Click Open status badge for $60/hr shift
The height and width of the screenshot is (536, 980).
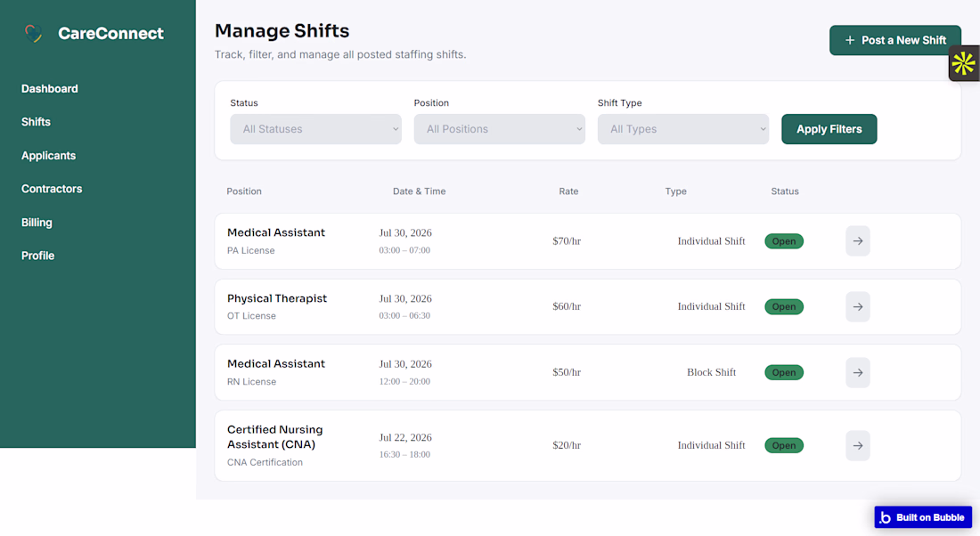(x=784, y=307)
